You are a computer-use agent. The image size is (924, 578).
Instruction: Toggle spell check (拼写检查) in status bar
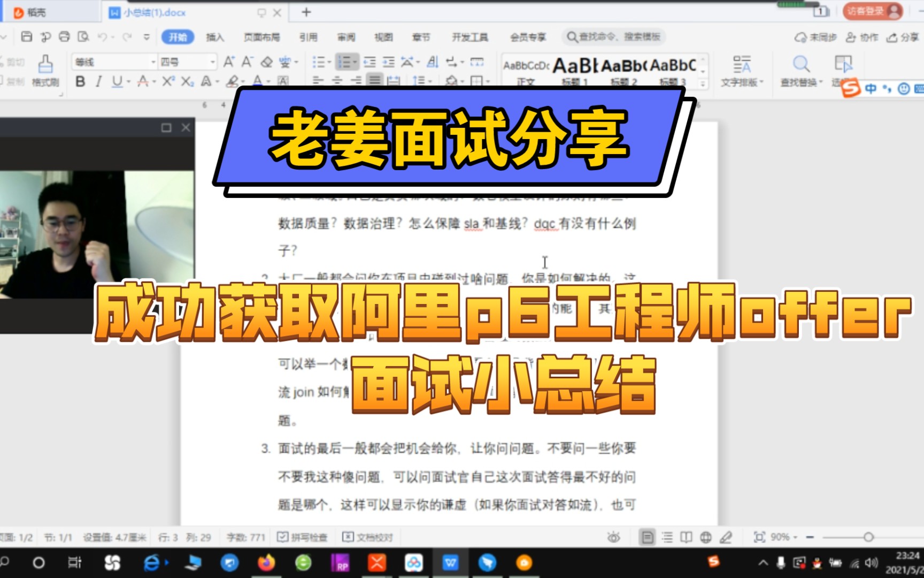coord(302,537)
